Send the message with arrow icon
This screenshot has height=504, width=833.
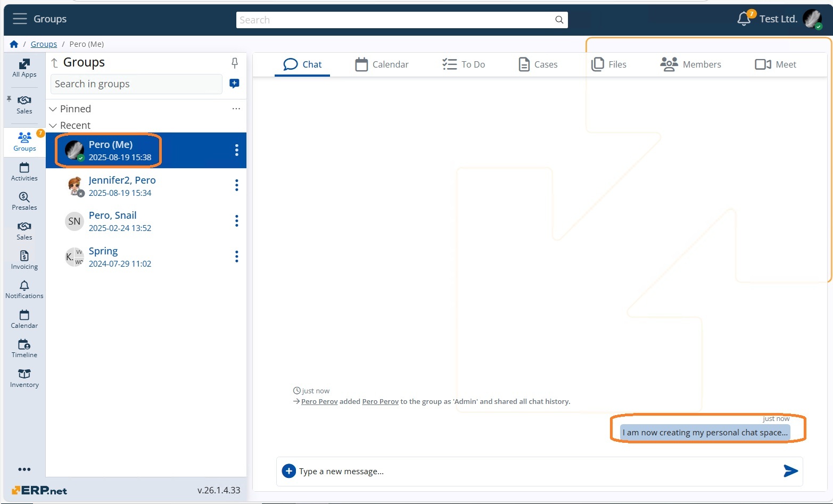[x=790, y=470]
